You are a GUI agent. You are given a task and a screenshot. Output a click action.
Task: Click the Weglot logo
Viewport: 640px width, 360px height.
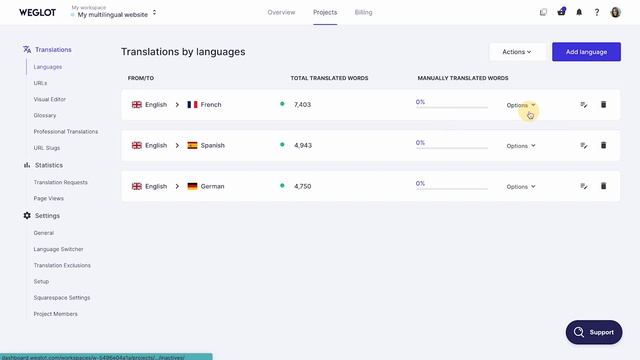[37, 12]
